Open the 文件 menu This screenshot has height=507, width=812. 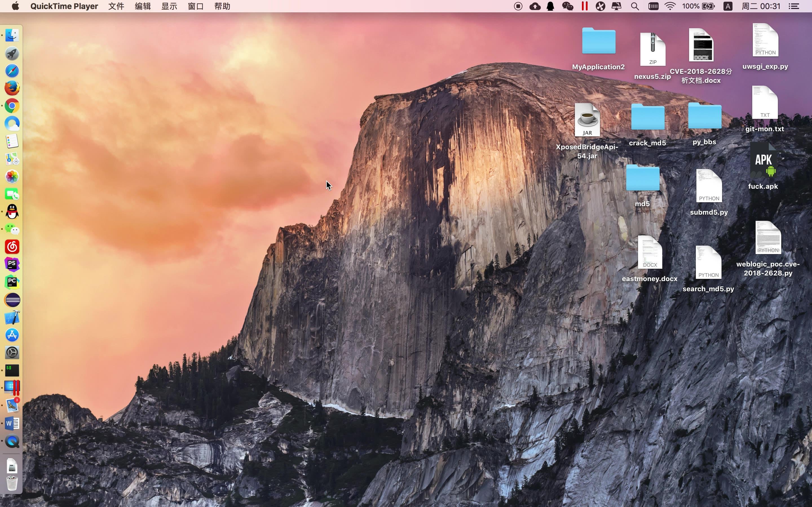coord(116,6)
